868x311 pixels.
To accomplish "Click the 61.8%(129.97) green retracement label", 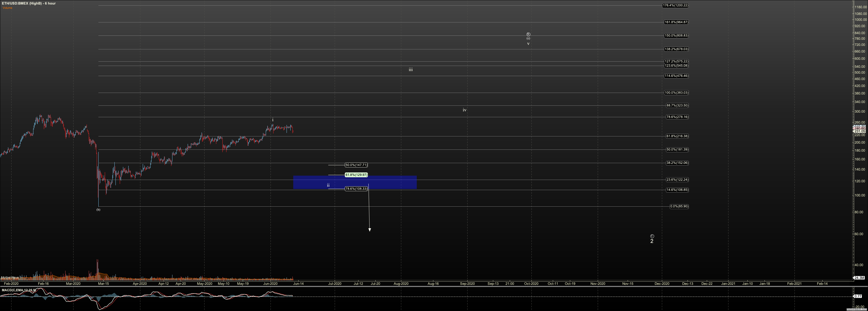I will pyautogui.click(x=356, y=175).
